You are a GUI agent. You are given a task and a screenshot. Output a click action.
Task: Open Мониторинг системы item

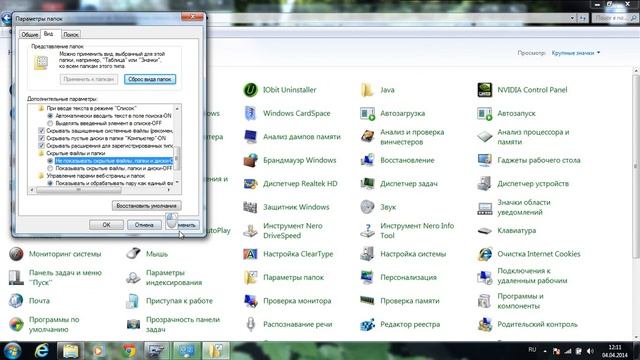pyautogui.click(x=55, y=254)
